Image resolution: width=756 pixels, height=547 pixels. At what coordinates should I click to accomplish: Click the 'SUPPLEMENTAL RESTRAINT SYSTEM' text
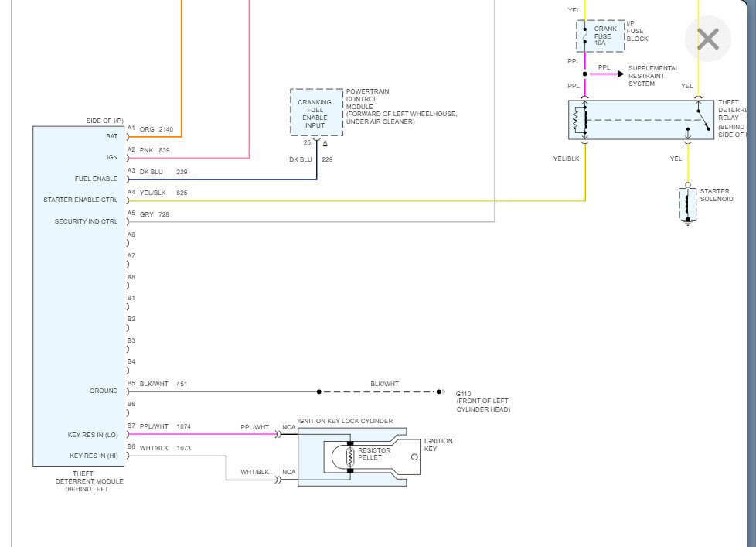click(653, 76)
